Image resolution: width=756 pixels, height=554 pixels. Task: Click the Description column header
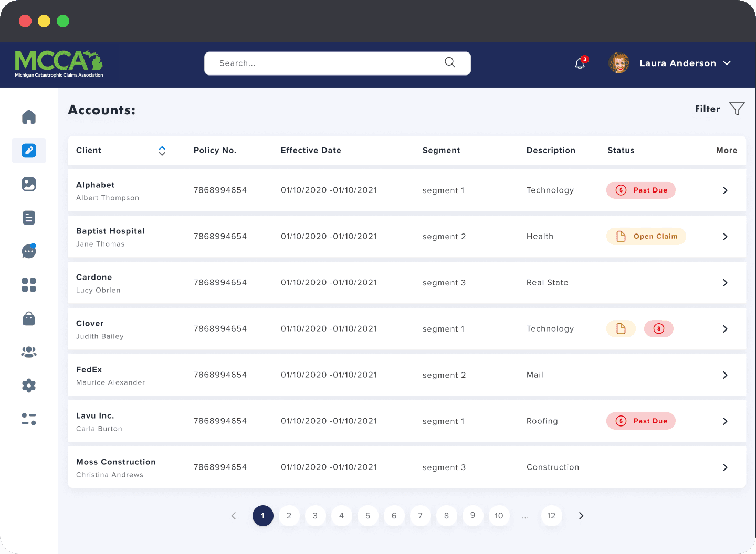click(x=551, y=151)
